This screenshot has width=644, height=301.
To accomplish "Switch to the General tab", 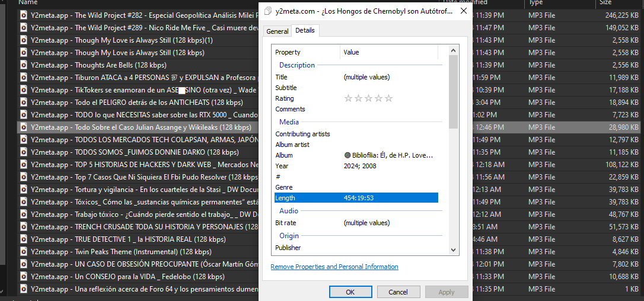I will [x=277, y=31].
